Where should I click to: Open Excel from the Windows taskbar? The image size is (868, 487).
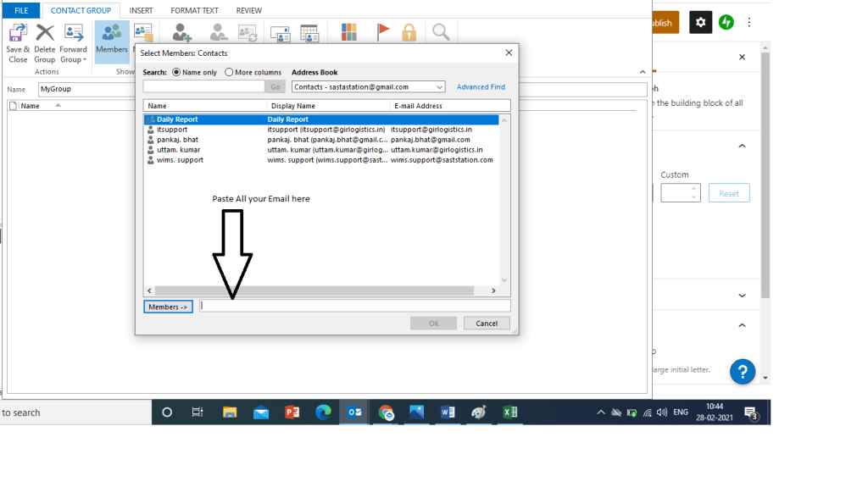click(x=509, y=412)
